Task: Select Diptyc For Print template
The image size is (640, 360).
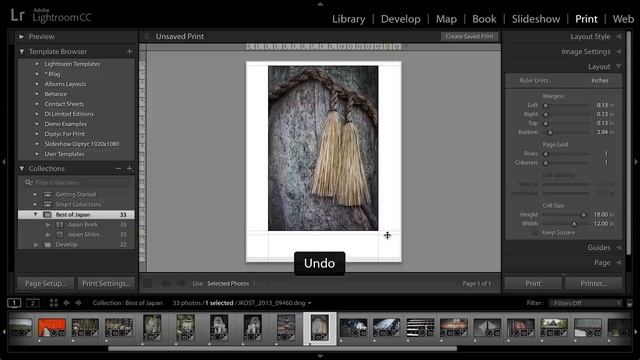Action: tap(64, 134)
